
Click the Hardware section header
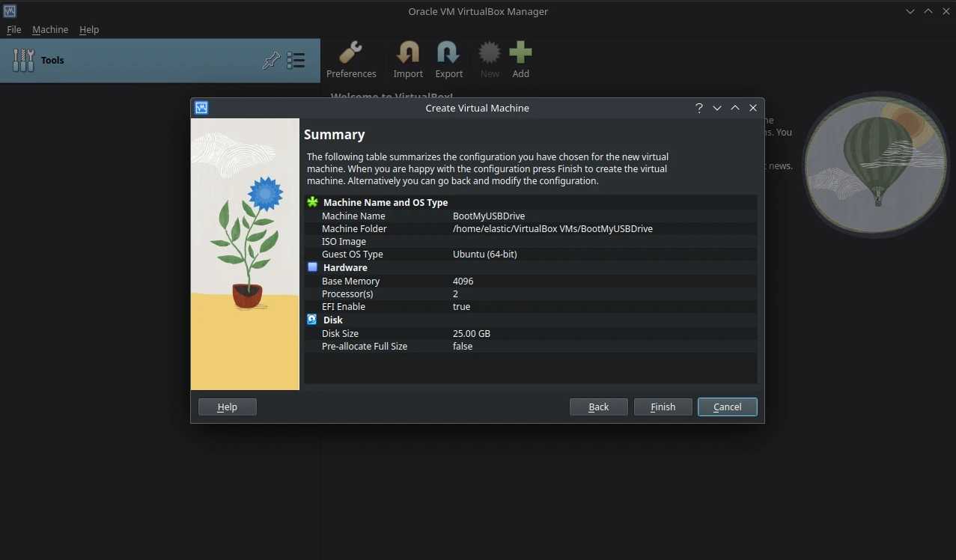[x=345, y=267]
